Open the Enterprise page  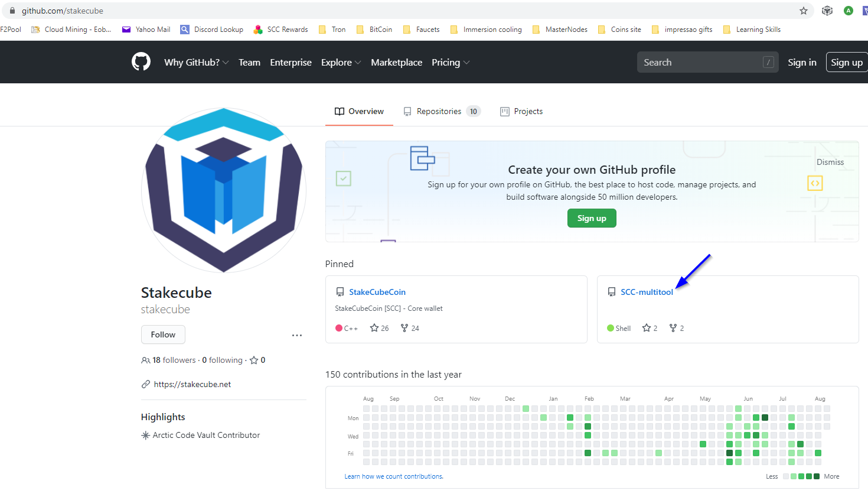[291, 62]
